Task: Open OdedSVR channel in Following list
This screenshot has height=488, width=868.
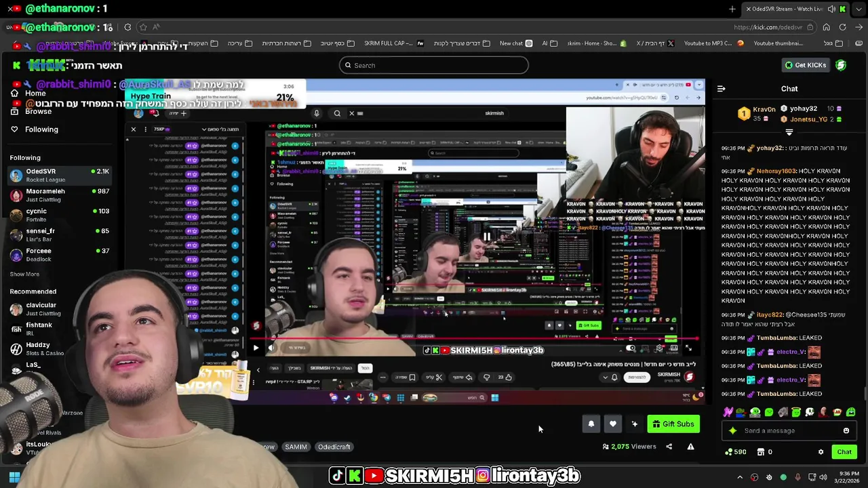Action: coord(59,175)
